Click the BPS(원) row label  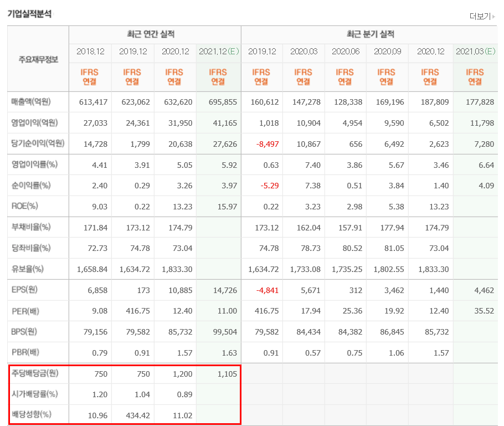tap(24, 331)
